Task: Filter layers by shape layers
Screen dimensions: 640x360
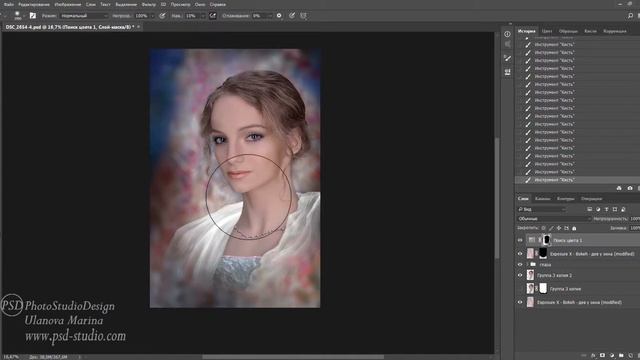Action: [615, 209]
